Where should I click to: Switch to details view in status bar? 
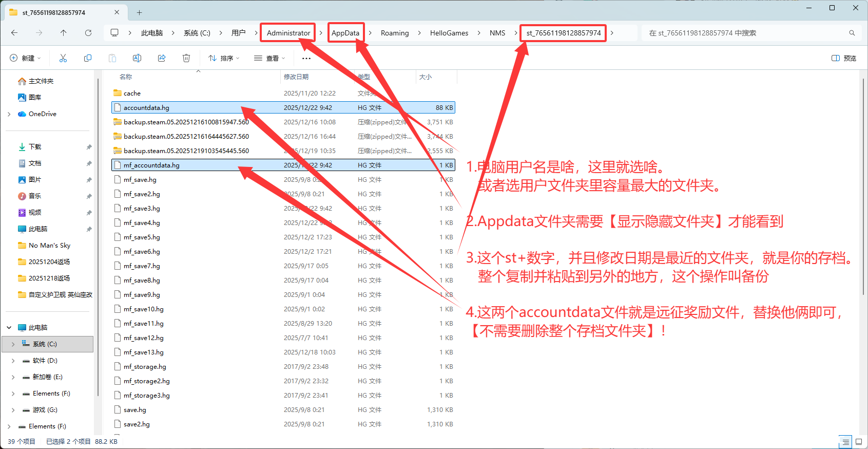[x=845, y=441]
